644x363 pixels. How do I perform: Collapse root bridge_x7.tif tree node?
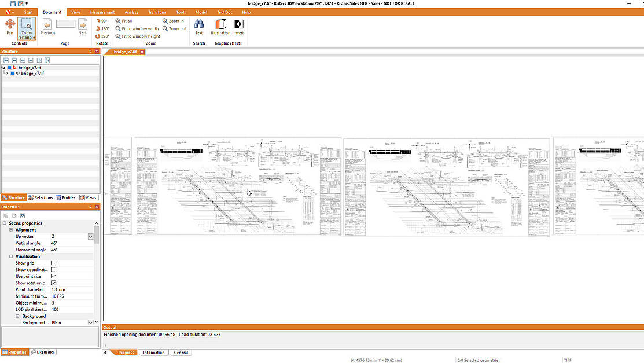coord(3,68)
